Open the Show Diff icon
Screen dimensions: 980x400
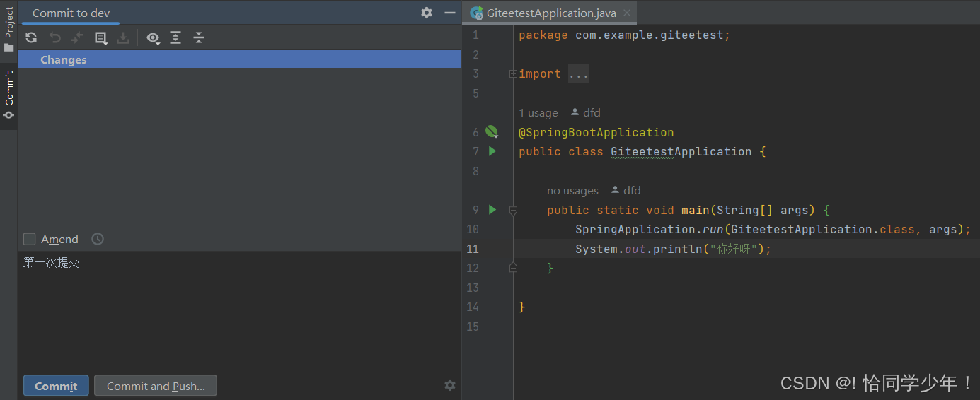tap(101, 38)
